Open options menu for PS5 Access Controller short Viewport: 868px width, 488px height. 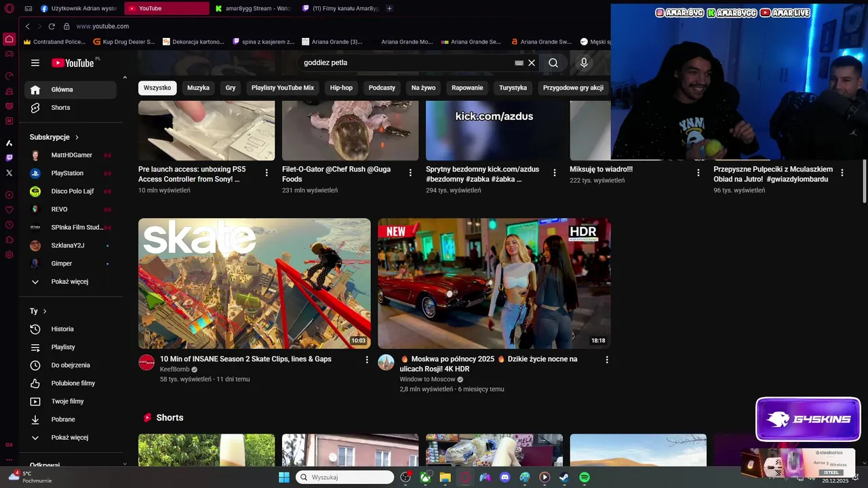(267, 173)
